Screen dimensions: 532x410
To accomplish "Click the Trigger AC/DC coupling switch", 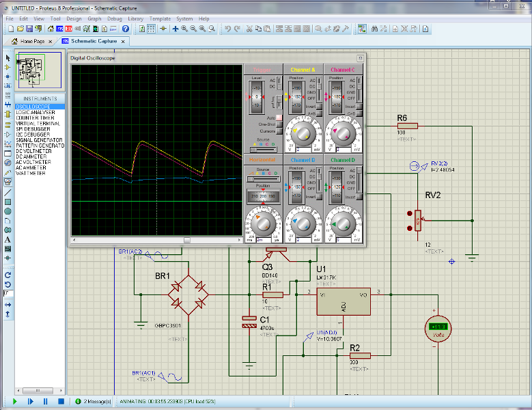I will point(279,83).
